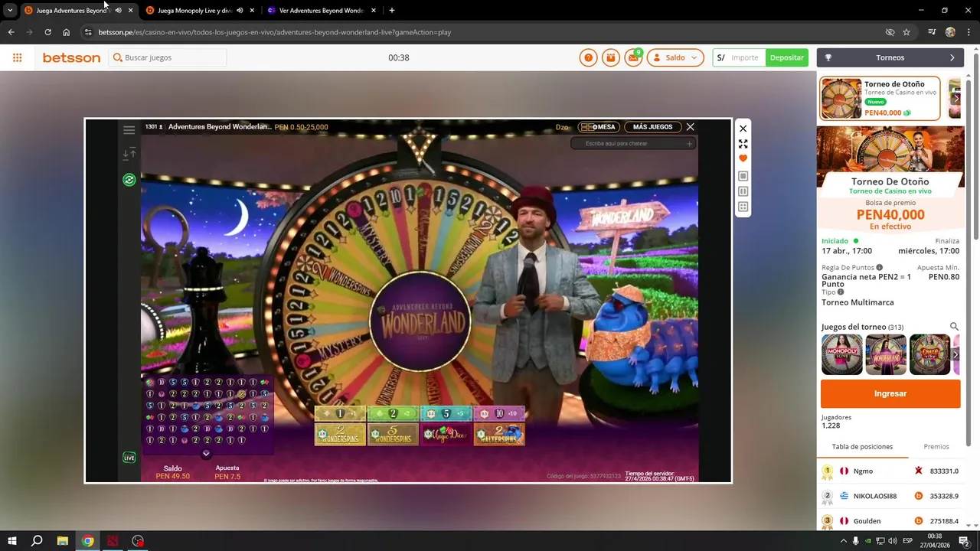Expand the Torneos panel arrow

tap(952, 57)
